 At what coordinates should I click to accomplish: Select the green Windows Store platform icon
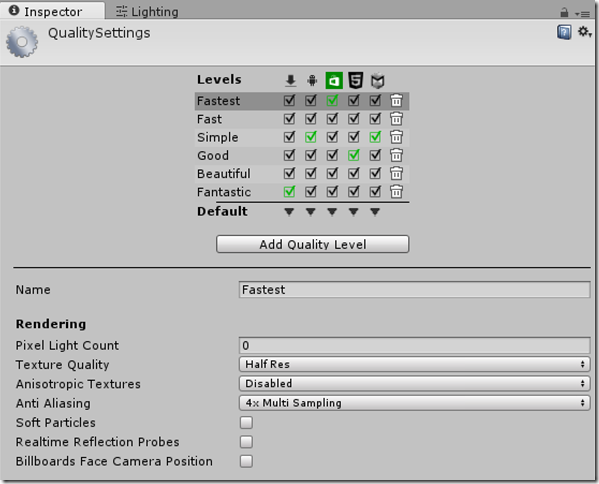tap(334, 81)
